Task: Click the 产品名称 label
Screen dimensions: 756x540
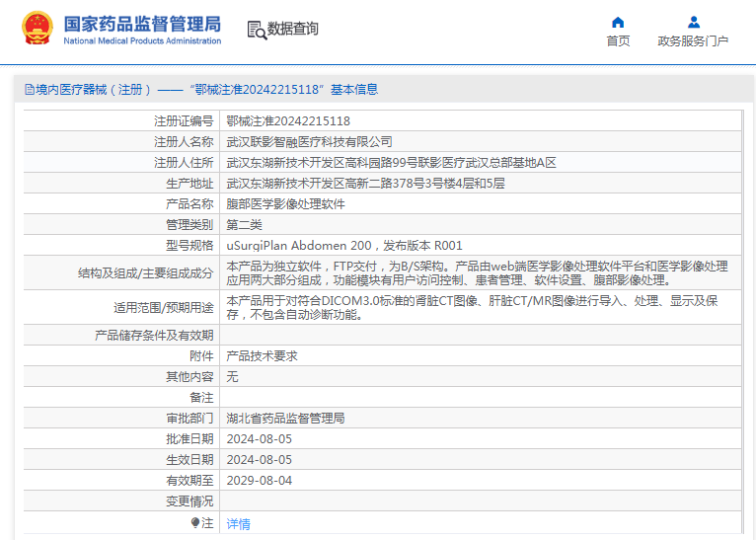Action: [x=189, y=204]
